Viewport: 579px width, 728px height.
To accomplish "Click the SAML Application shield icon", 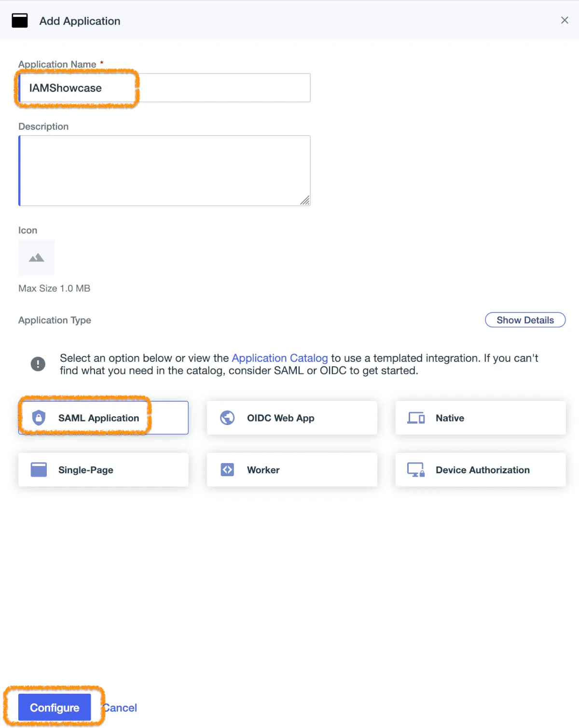I will [x=39, y=418].
